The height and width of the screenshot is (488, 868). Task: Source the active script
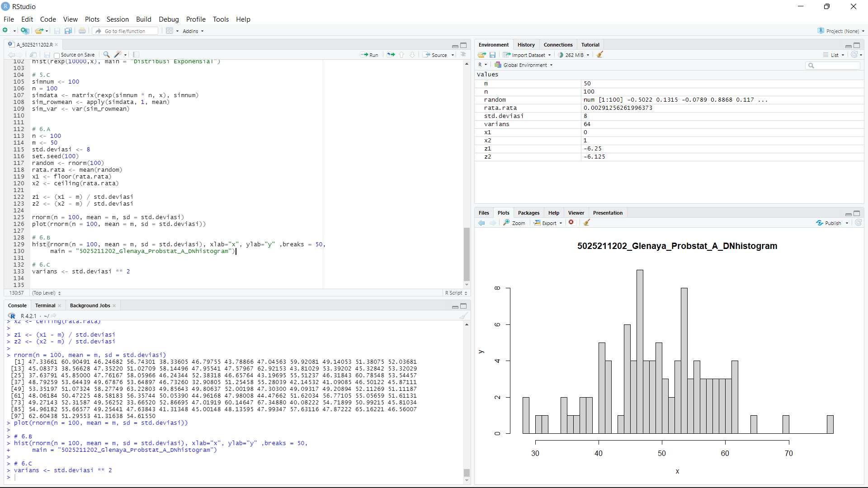(x=437, y=55)
